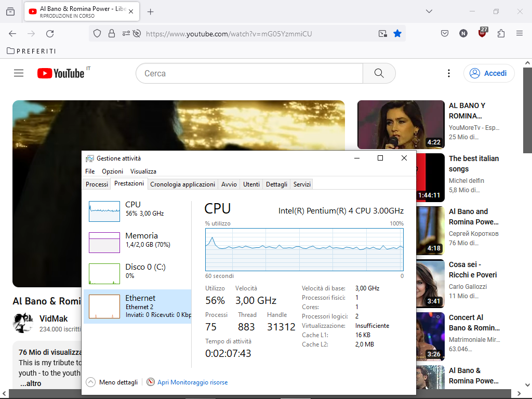This screenshot has height=399, width=532.
Task: Select the Memoria performance entry
Action: 137,243
